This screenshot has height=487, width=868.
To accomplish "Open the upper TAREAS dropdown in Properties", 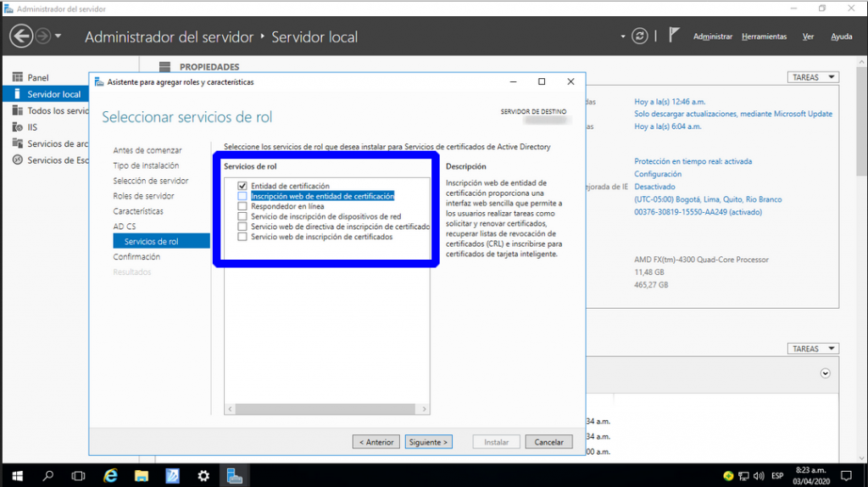I will point(813,77).
